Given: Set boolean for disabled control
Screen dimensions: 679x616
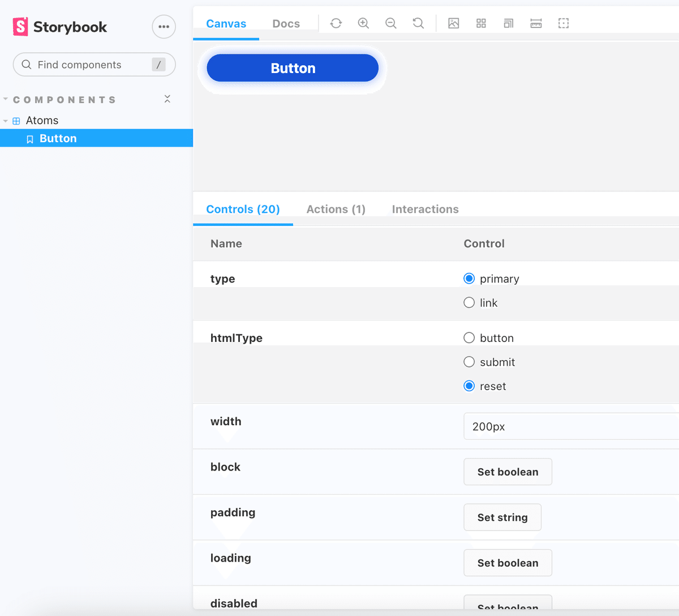Looking at the screenshot, I should 508,602.
